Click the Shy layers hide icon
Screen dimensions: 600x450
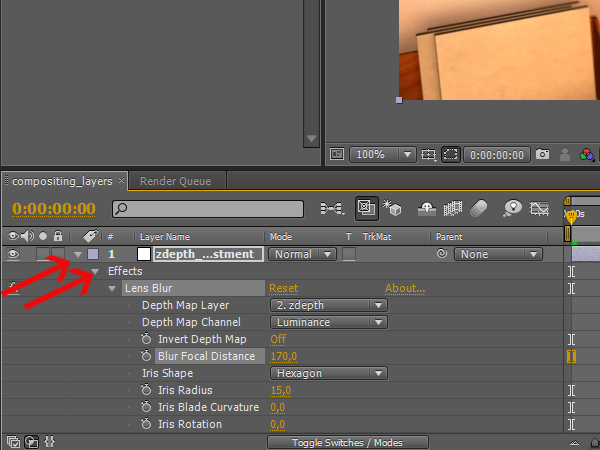click(x=427, y=209)
